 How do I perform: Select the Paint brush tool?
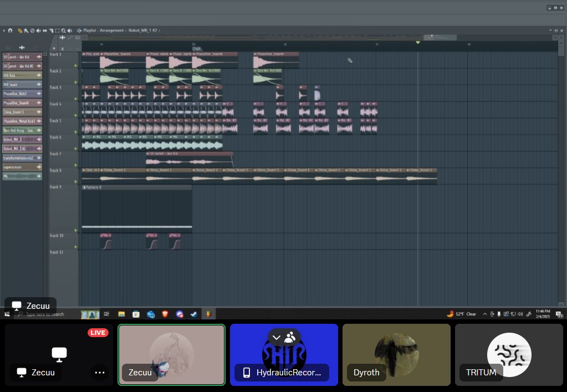(x=26, y=30)
